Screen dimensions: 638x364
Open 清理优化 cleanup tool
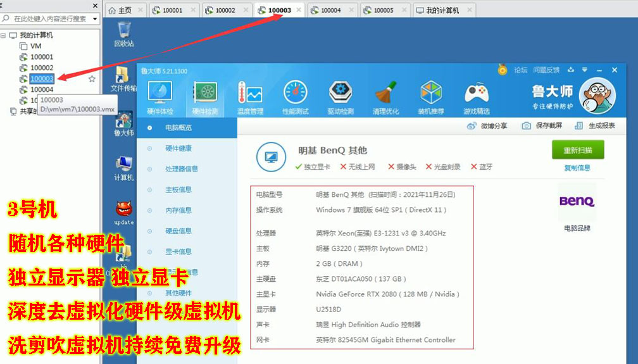[x=385, y=97]
